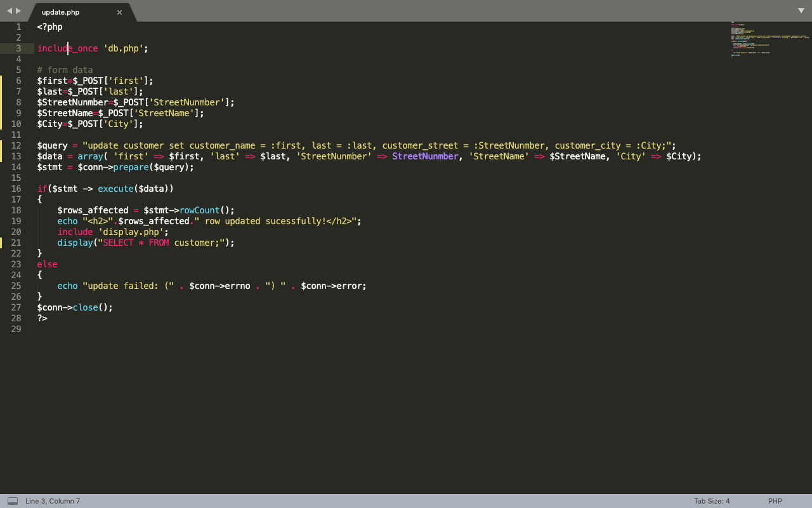Click the panel toggle icon in status bar
The width and height of the screenshot is (812, 508).
coord(12,501)
